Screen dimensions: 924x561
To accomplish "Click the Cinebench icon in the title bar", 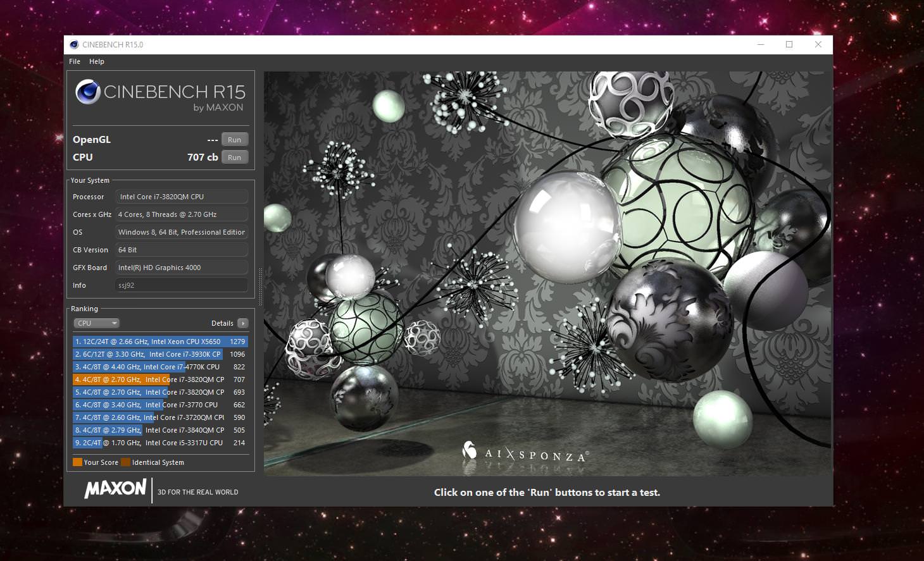I will click(74, 44).
